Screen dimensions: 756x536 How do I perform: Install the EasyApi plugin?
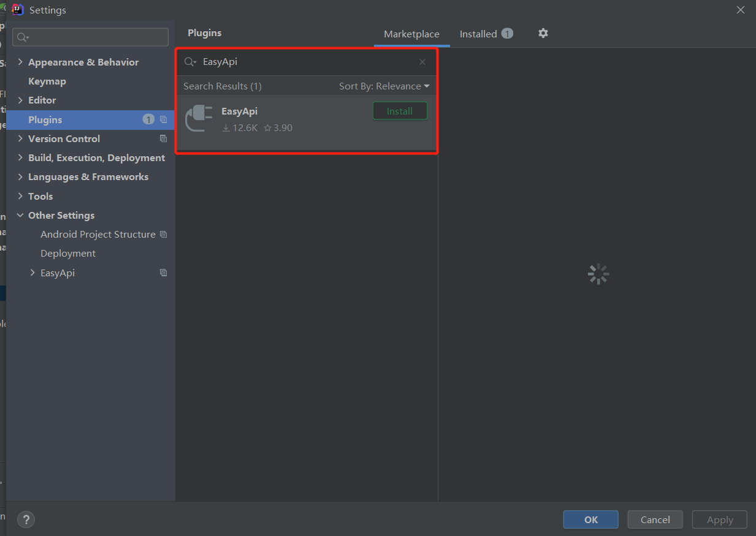(400, 111)
